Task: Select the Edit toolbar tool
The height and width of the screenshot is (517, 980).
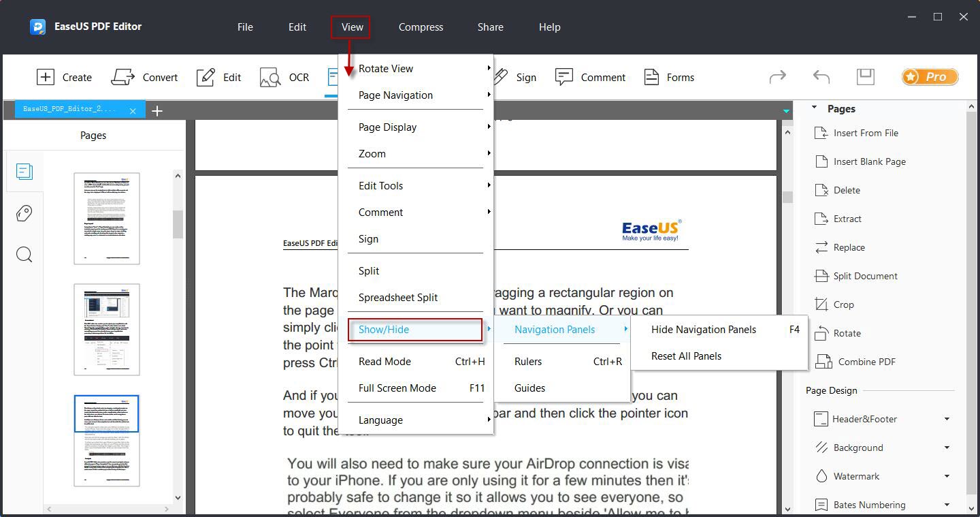Action: pos(218,77)
